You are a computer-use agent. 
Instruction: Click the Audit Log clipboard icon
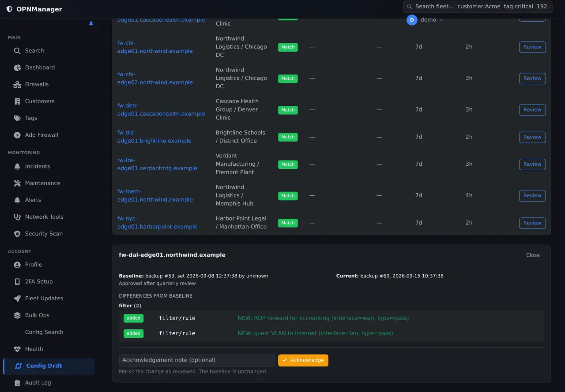pos(17,383)
